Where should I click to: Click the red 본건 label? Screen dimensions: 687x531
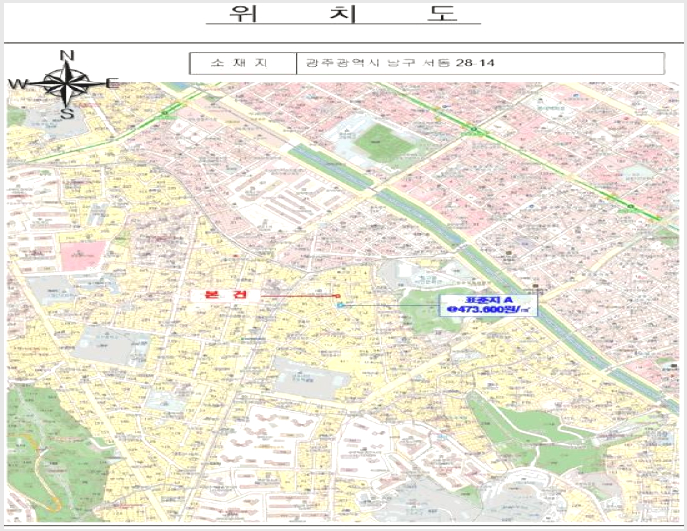(x=225, y=295)
